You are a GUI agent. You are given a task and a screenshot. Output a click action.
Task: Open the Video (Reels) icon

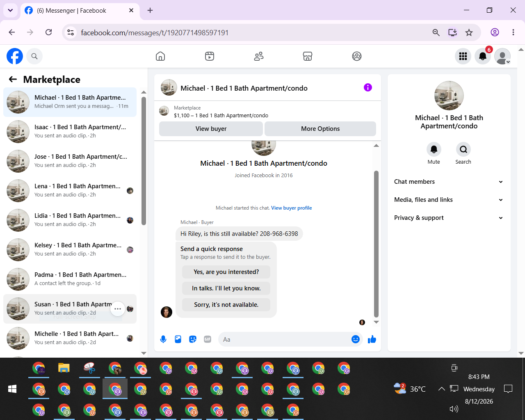pyautogui.click(x=210, y=56)
